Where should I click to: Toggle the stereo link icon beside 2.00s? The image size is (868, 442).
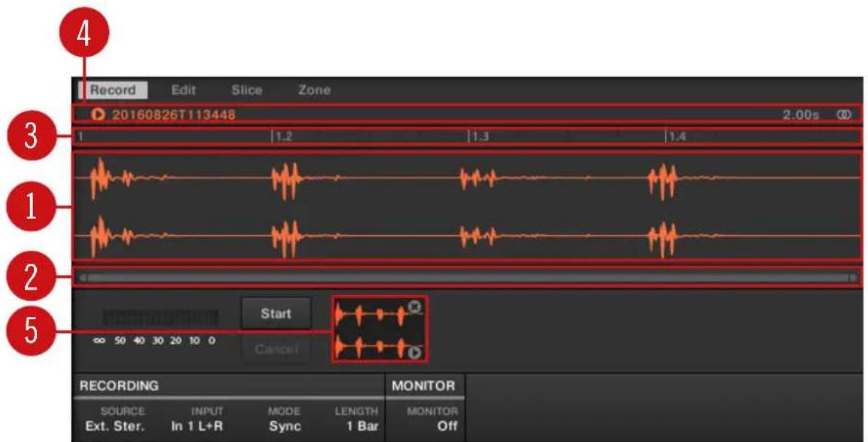844,114
